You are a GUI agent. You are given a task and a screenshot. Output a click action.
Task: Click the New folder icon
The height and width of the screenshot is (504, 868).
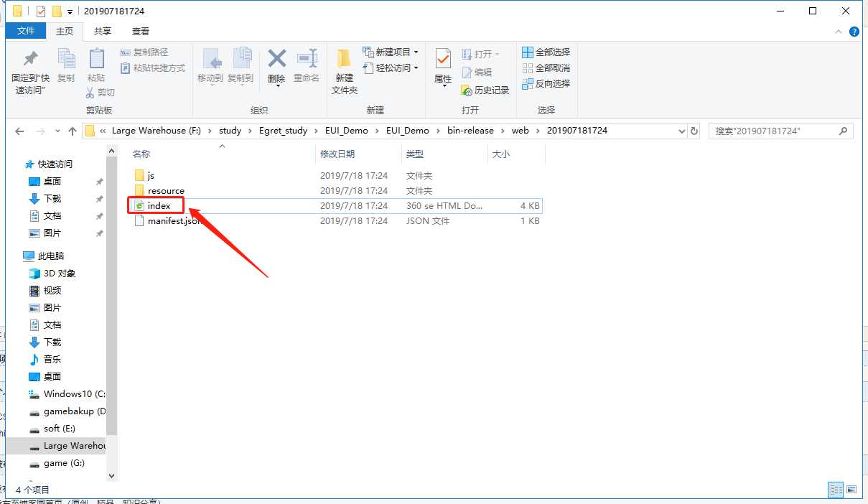pyautogui.click(x=345, y=59)
